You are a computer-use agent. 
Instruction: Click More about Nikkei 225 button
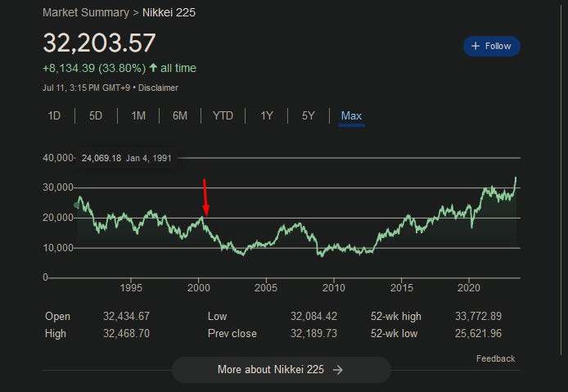coord(282,370)
